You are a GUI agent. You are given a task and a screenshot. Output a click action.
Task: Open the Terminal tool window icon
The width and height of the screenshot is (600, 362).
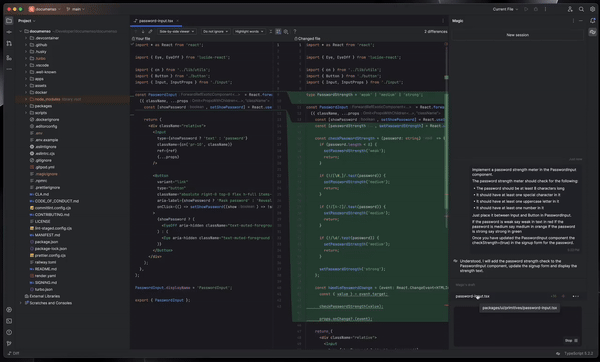[9, 321]
